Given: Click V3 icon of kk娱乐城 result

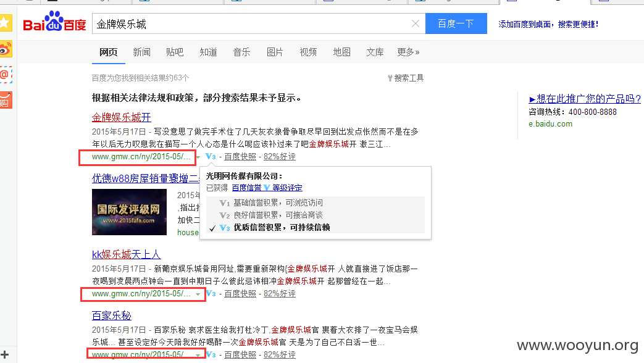Looking at the screenshot, I should [x=211, y=294].
